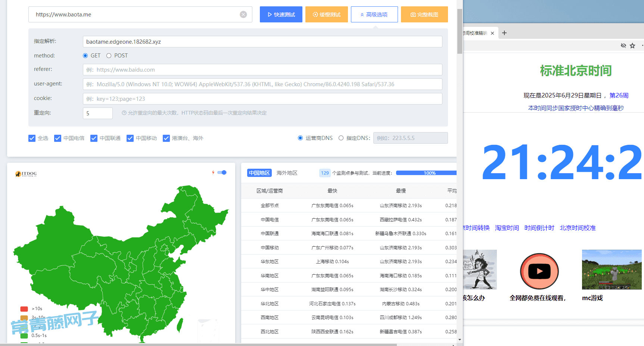
Task: Click the 广东广州移动 0.077s cell
Action: click(x=332, y=247)
